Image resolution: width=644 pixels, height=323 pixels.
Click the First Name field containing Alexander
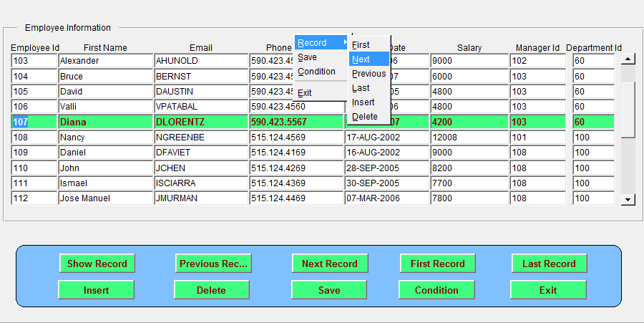(x=106, y=61)
